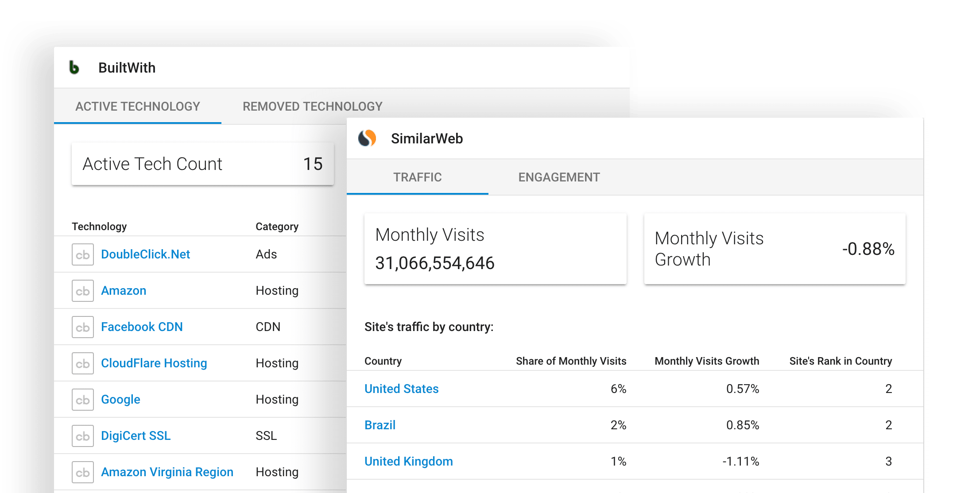Switch to the Removed Technology tab
This screenshot has height=493, width=980.
[x=312, y=107]
